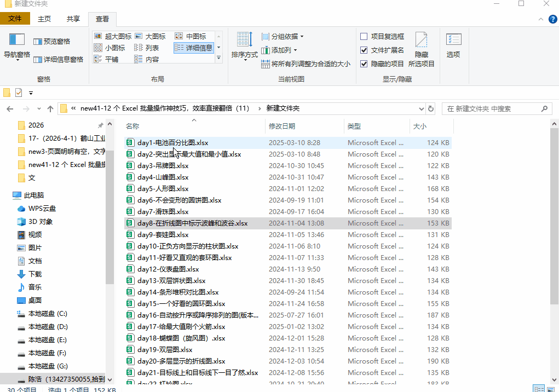Select Content layout
Image resolution: width=559 pixels, height=392 pixels.
pyautogui.click(x=147, y=59)
